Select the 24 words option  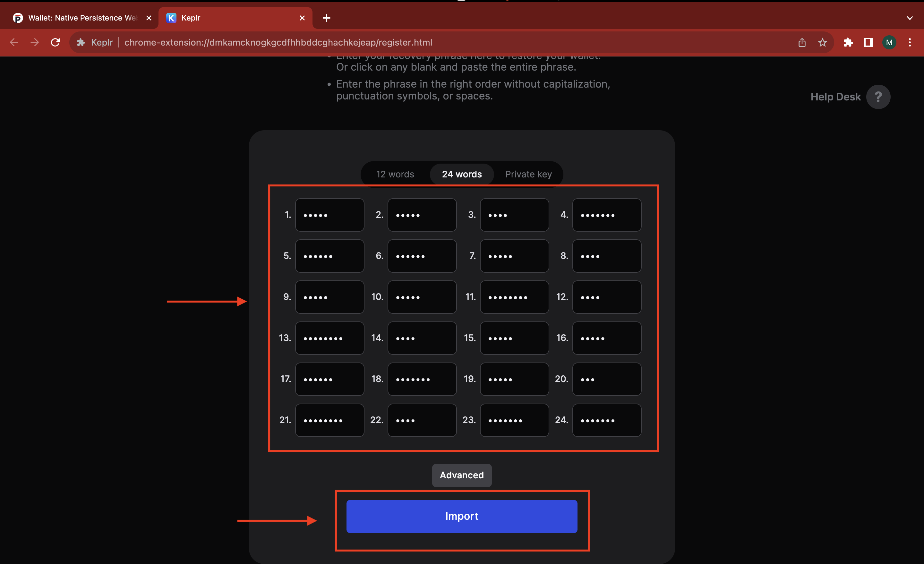coord(462,174)
